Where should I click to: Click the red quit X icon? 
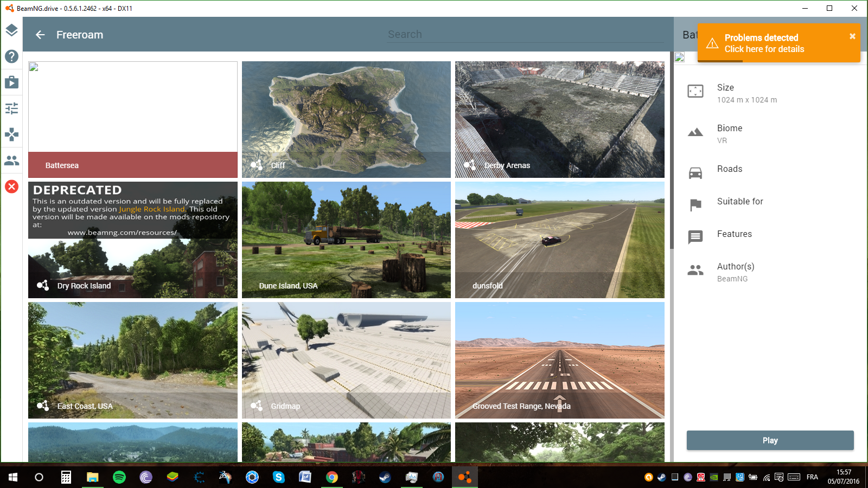tap(11, 187)
